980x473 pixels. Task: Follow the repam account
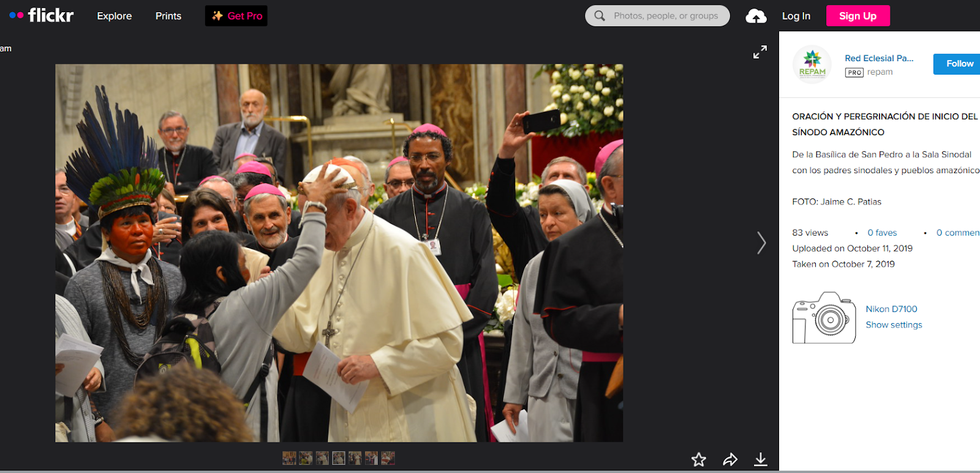[957, 64]
